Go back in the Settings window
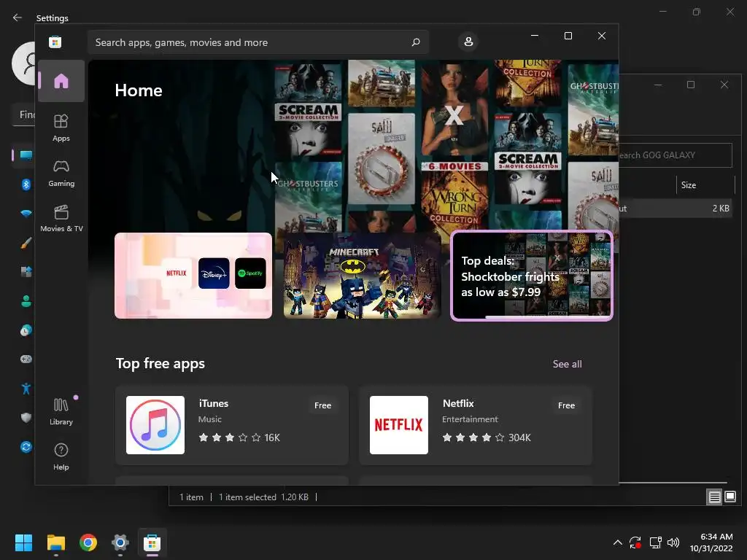This screenshot has height=560, width=747. click(x=18, y=17)
